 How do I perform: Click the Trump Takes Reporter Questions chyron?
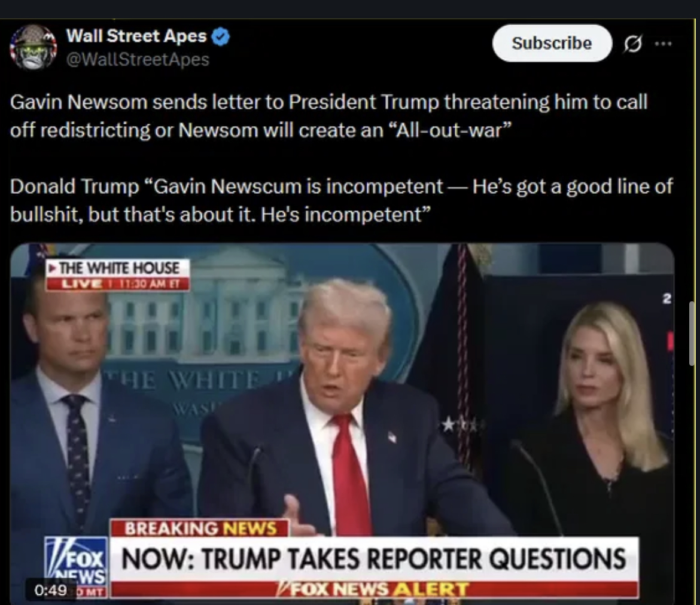(x=374, y=558)
